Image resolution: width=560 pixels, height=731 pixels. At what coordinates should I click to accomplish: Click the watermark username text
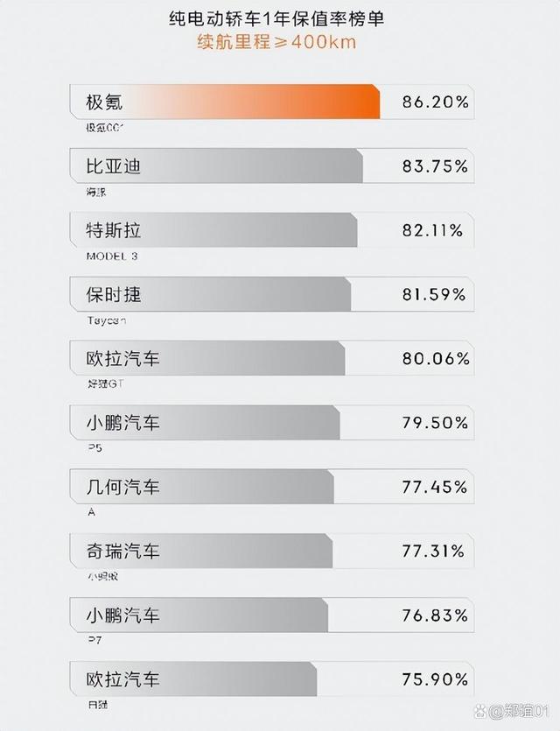click(519, 712)
